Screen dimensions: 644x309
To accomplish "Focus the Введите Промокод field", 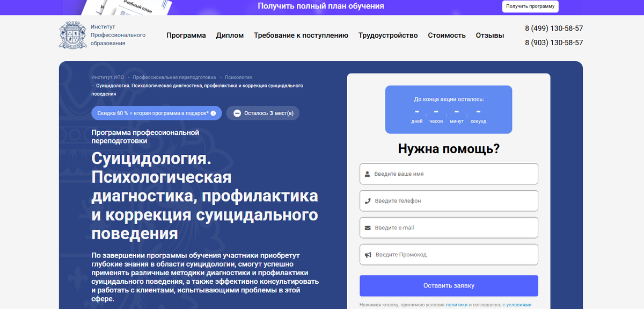I will (x=449, y=255).
